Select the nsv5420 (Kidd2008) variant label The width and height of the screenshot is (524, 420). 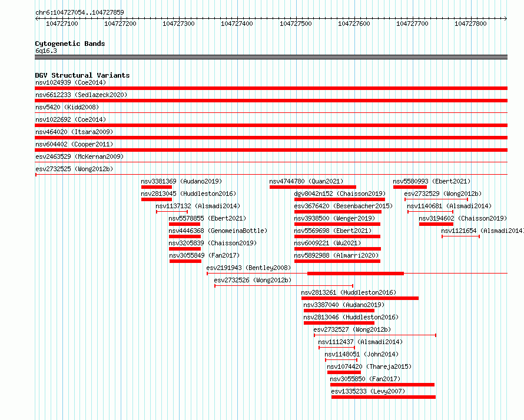pyautogui.click(x=67, y=107)
